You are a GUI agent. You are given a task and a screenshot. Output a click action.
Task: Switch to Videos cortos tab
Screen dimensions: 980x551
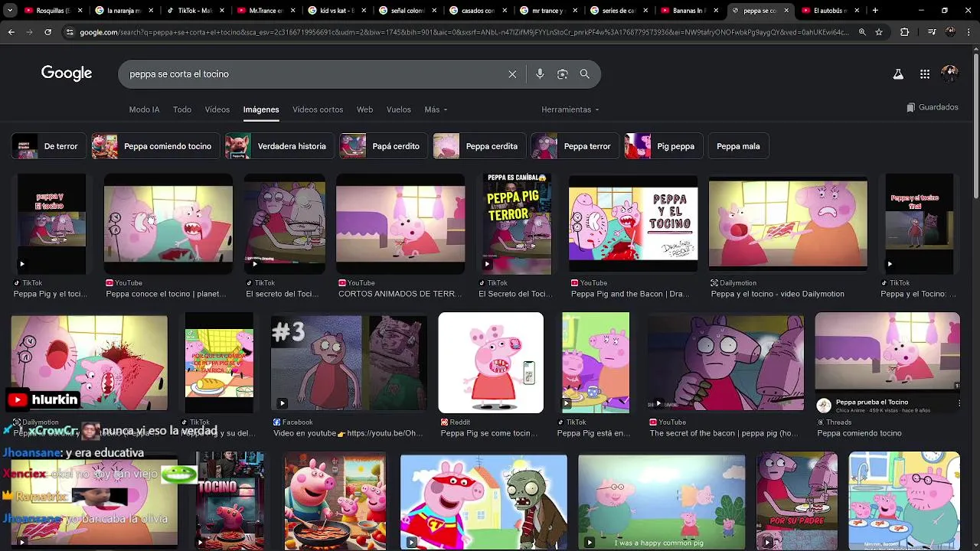click(318, 109)
